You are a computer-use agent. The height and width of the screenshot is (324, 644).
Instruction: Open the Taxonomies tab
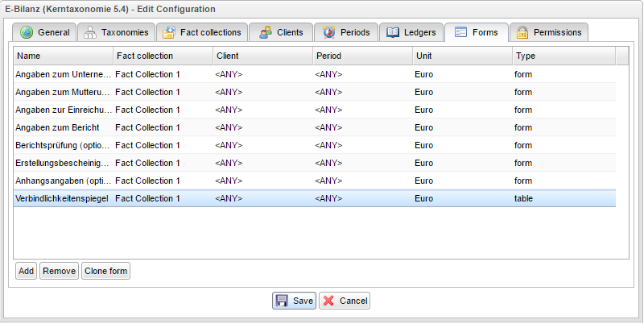[116, 32]
